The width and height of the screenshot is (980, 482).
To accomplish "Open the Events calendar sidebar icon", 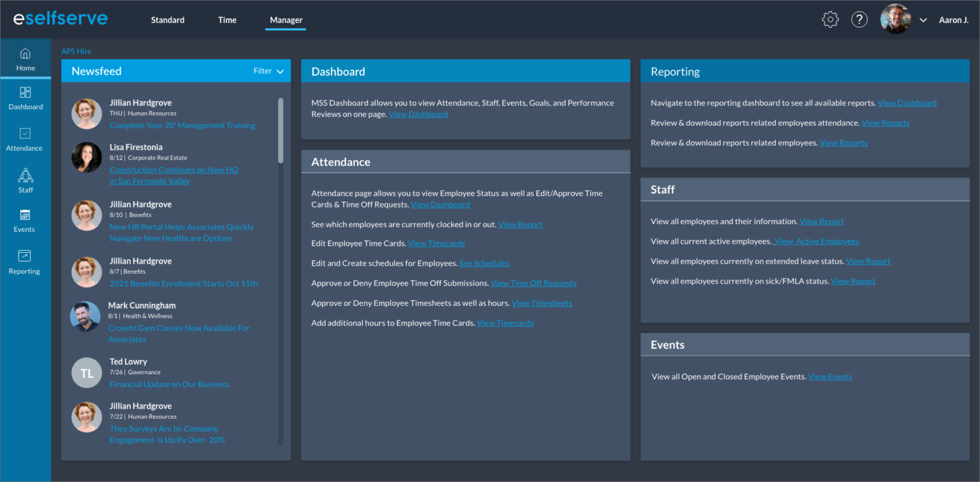I will pos(25,215).
